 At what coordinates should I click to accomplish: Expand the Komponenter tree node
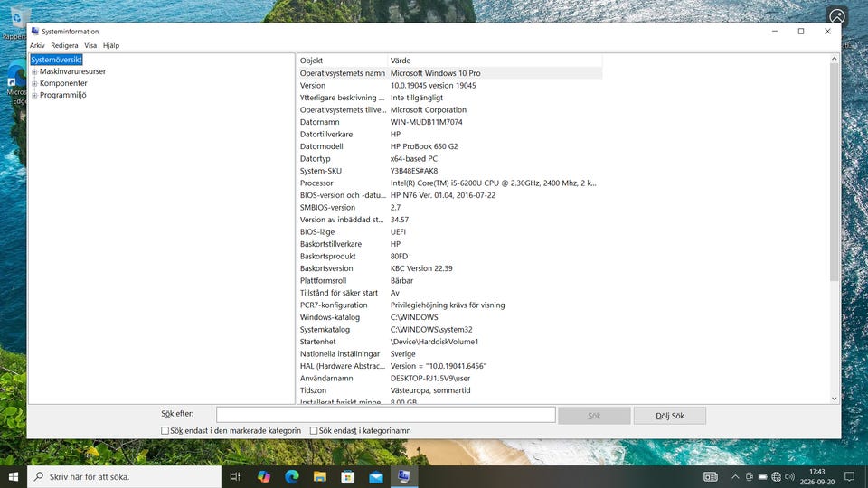click(x=34, y=83)
